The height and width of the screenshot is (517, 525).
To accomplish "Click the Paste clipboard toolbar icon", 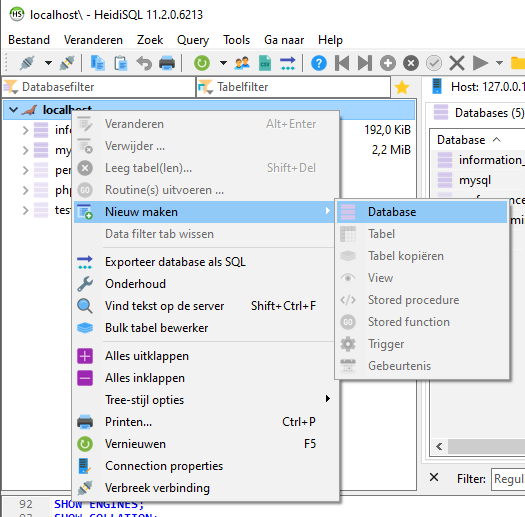I will [121, 63].
